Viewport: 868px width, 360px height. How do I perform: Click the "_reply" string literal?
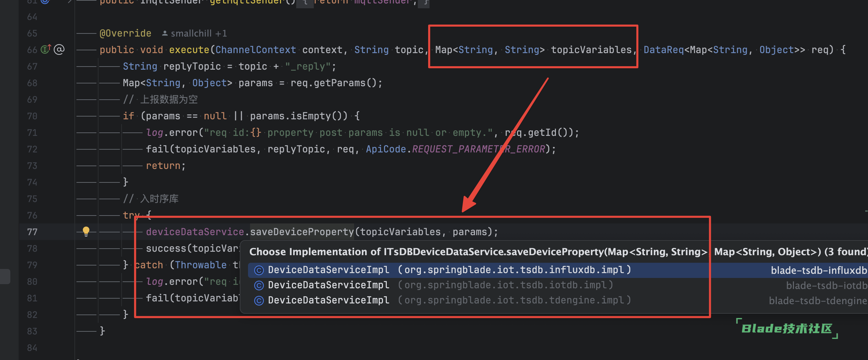[308, 66]
